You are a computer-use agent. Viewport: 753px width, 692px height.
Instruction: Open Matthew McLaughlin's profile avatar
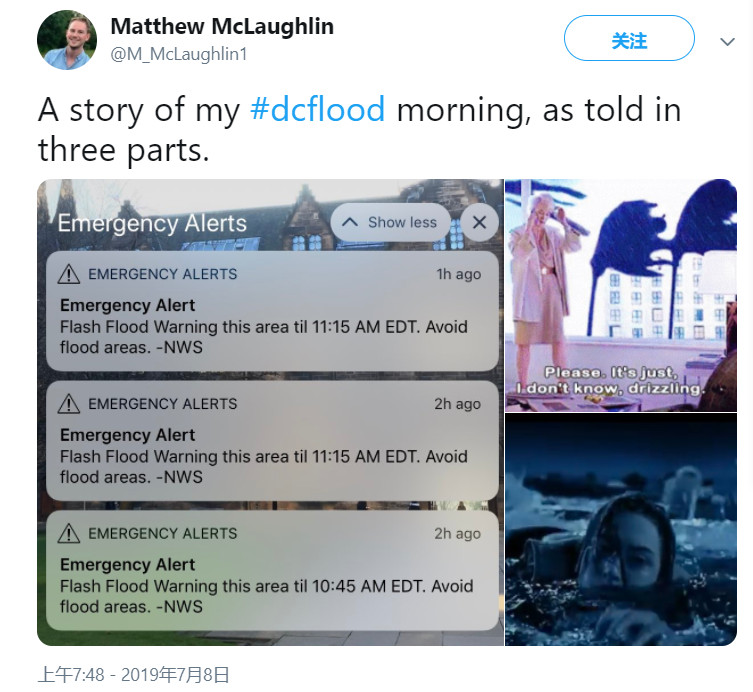[x=67, y=40]
